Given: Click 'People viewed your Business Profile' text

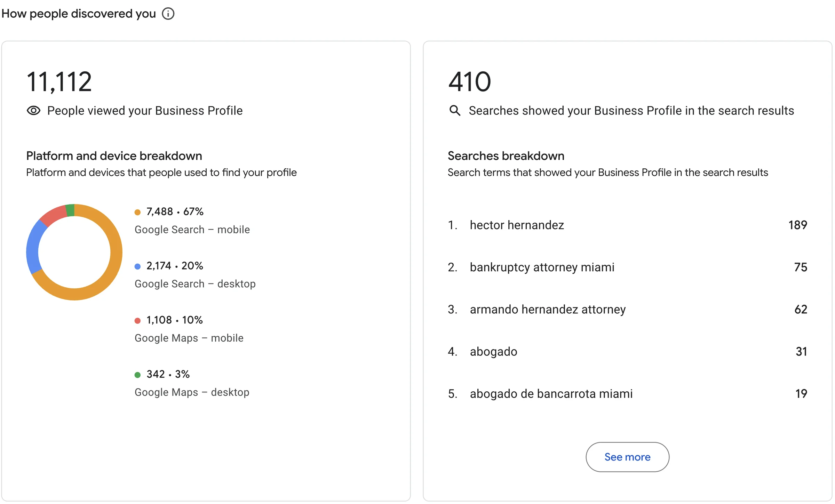Looking at the screenshot, I should [145, 111].
